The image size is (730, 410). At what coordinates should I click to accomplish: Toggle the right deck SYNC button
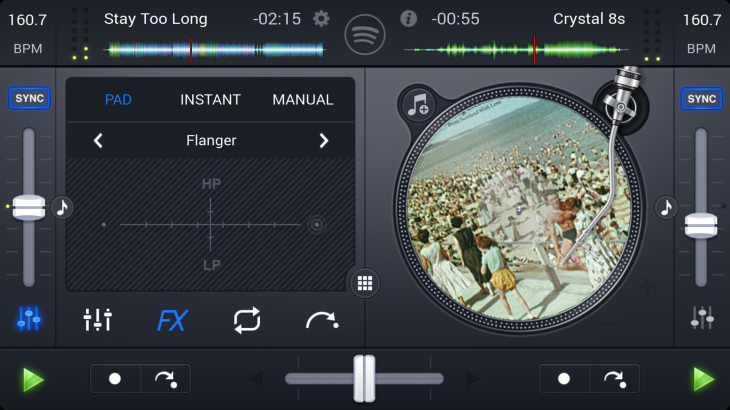701,98
